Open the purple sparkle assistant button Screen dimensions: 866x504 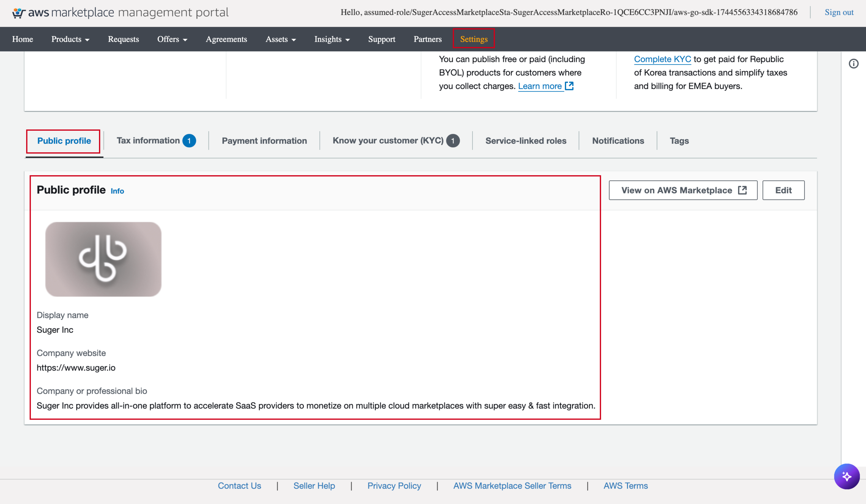[847, 476]
